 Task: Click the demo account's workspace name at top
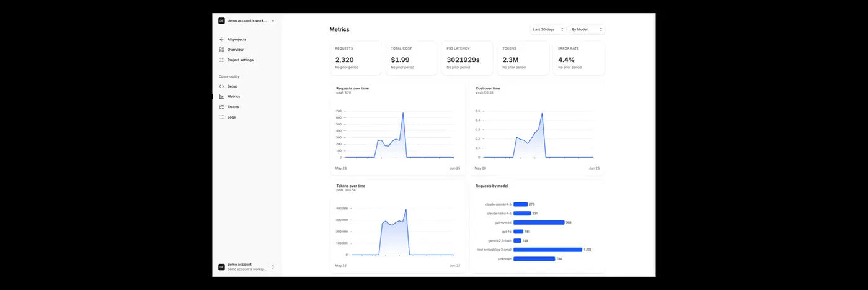click(247, 20)
